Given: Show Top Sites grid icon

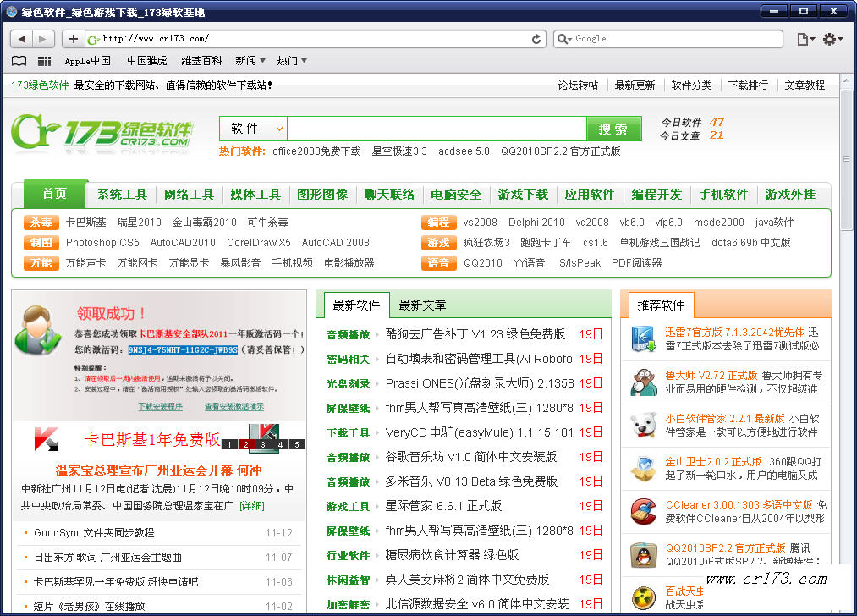Looking at the screenshot, I should tap(44, 61).
